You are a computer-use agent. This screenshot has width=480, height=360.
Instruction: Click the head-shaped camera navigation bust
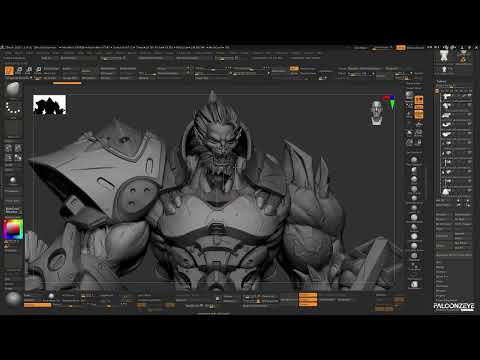[377, 113]
